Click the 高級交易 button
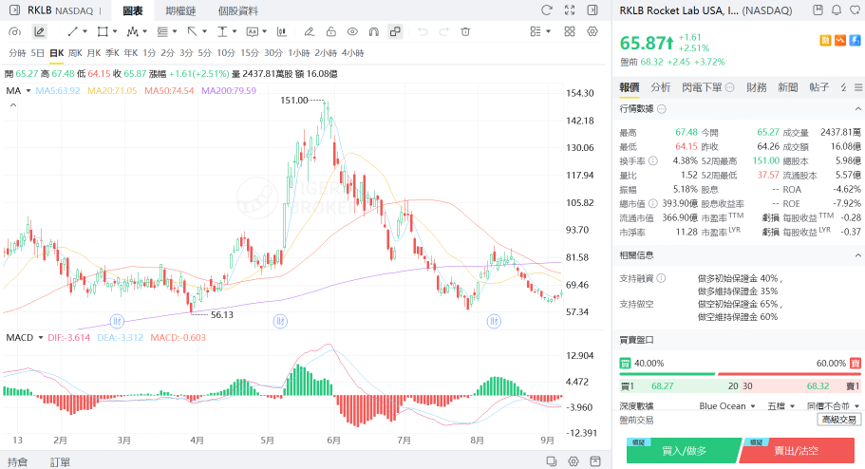The height and width of the screenshot is (469, 865). click(839, 420)
